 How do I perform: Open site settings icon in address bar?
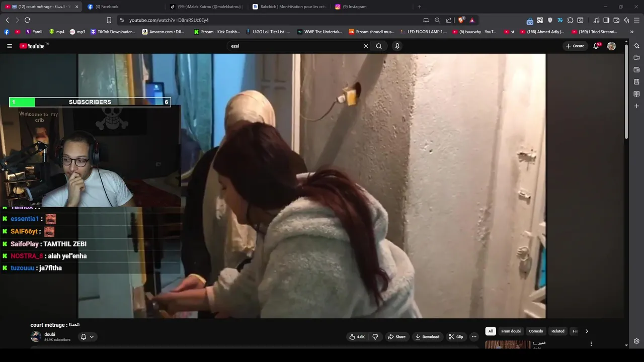(x=122, y=20)
